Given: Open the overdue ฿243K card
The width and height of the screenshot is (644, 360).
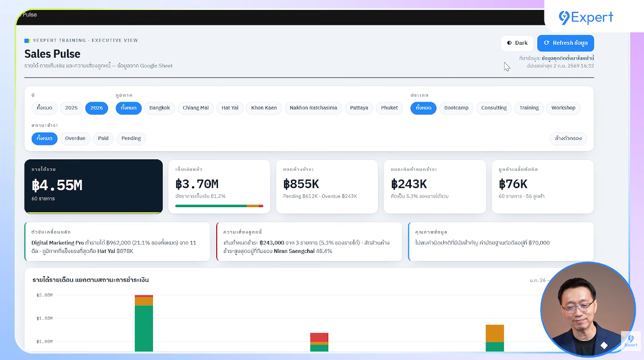Looking at the screenshot, I should point(435,186).
